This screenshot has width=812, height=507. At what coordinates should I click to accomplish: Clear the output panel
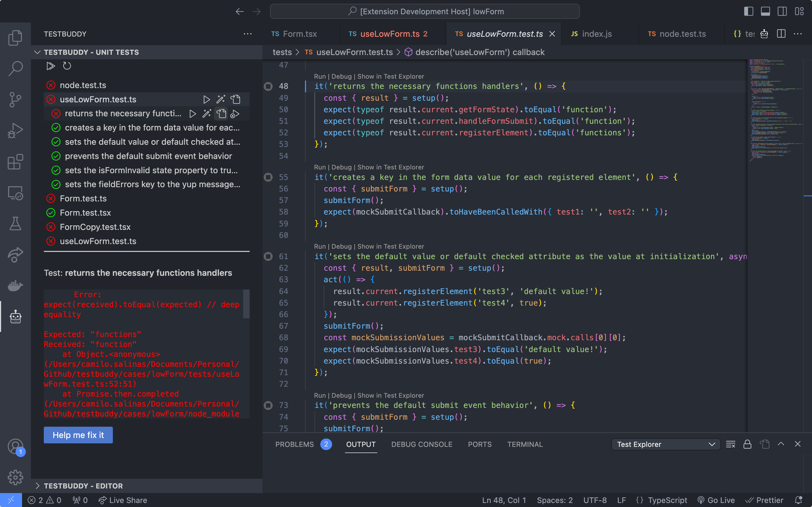click(x=731, y=444)
